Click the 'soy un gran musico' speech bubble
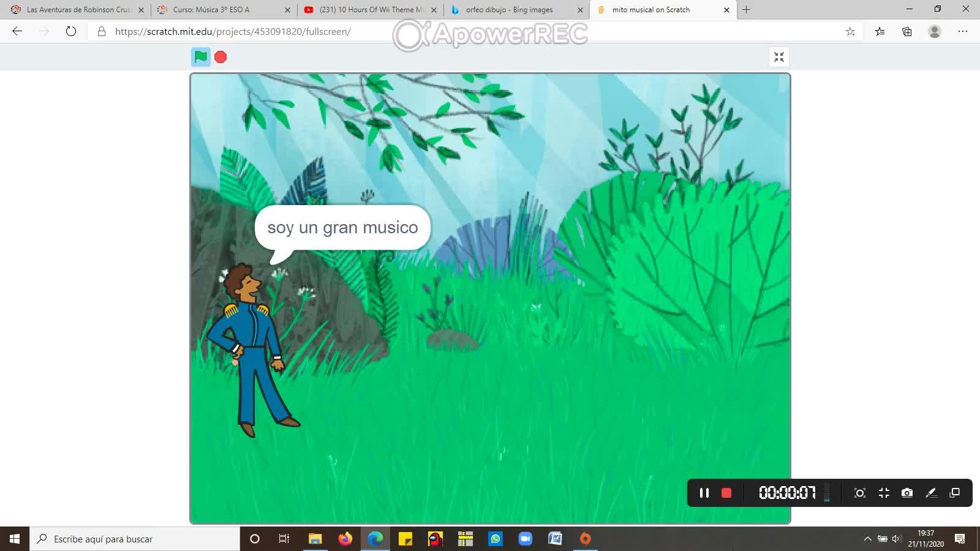 [x=342, y=228]
